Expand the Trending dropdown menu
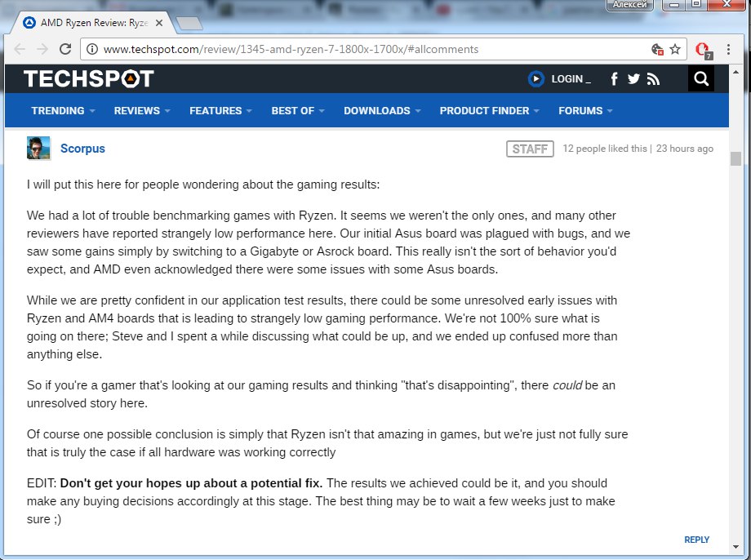The width and height of the screenshot is (751, 560). (63, 111)
